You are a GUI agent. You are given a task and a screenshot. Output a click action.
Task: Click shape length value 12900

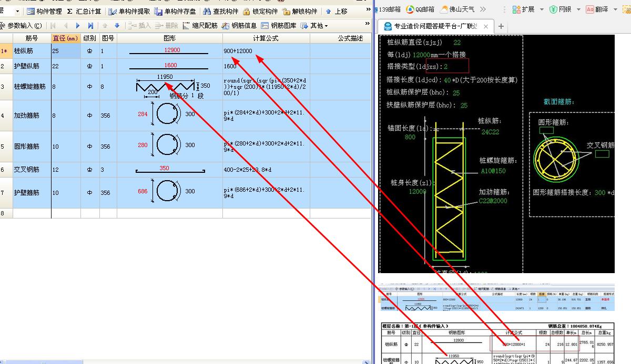click(172, 50)
